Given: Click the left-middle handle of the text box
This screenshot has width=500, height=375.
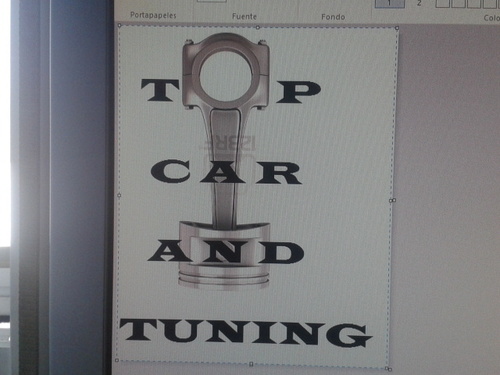Looking at the screenshot, I should (x=119, y=196).
